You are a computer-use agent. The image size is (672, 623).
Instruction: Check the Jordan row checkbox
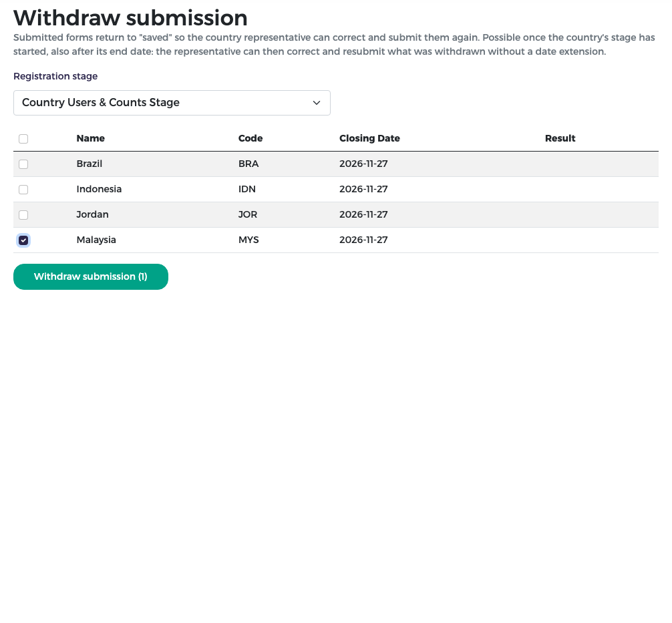coord(23,214)
